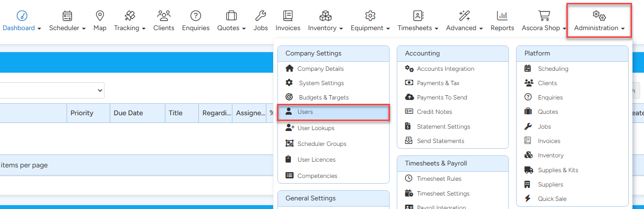Open Supplies & Kits platform settings
This screenshot has width=644, height=209.
pyautogui.click(x=558, y=170)
